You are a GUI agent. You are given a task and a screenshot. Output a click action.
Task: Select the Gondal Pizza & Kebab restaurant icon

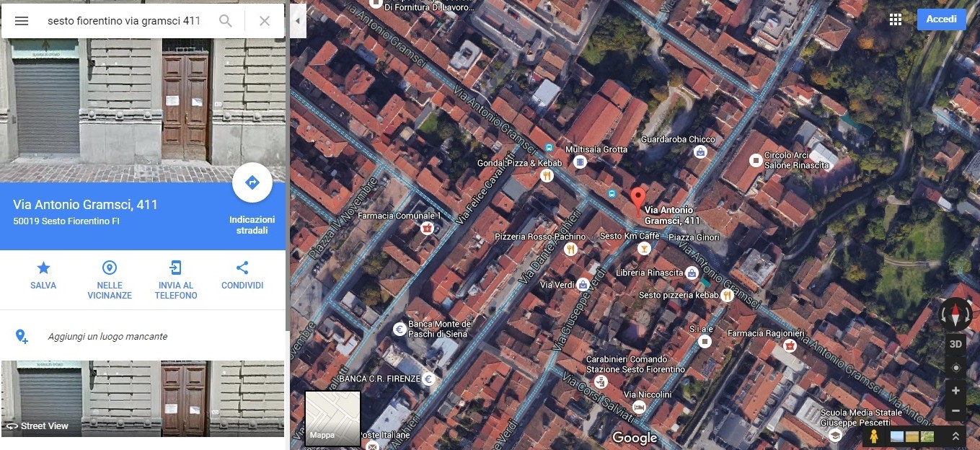click(547, 175)
